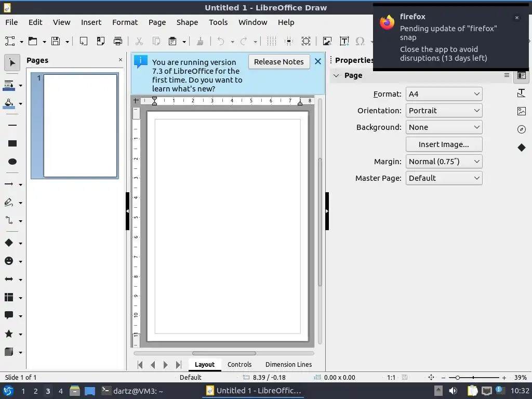Switch to the Dimension Lines layer tab
The height and width of the screenshot is (399, 532).
pyautogui.click(x=288, y=364)
